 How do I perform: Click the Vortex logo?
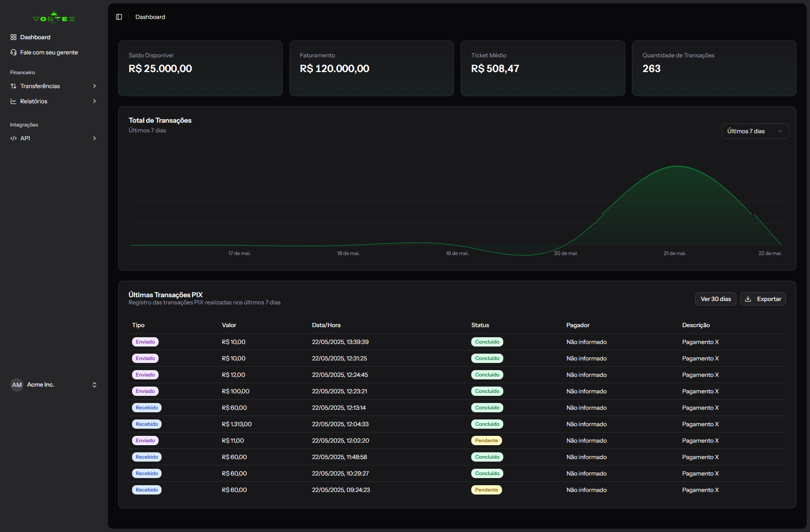point(54,17)
